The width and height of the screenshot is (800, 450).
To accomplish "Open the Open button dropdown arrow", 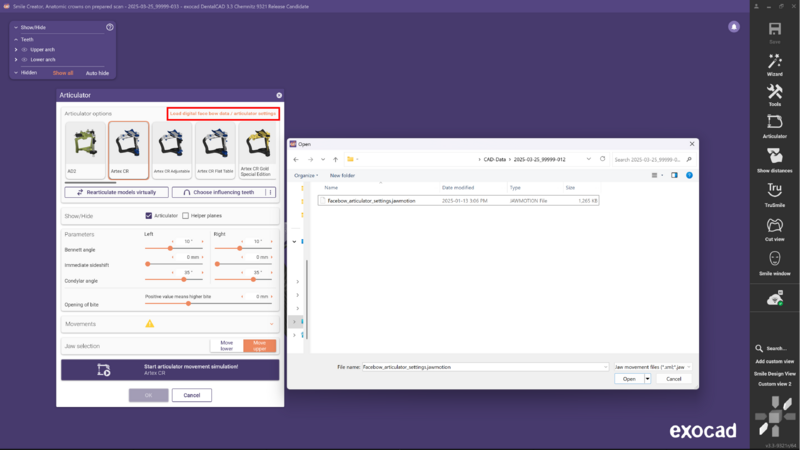I will coord(647,379).
